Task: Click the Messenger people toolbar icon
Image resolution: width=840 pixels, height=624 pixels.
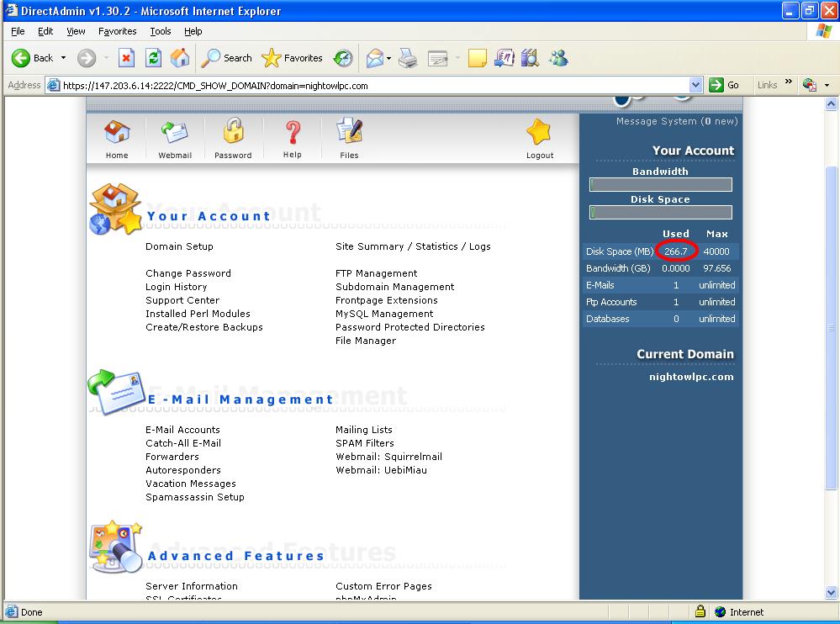Action: [x=558, y=58]
